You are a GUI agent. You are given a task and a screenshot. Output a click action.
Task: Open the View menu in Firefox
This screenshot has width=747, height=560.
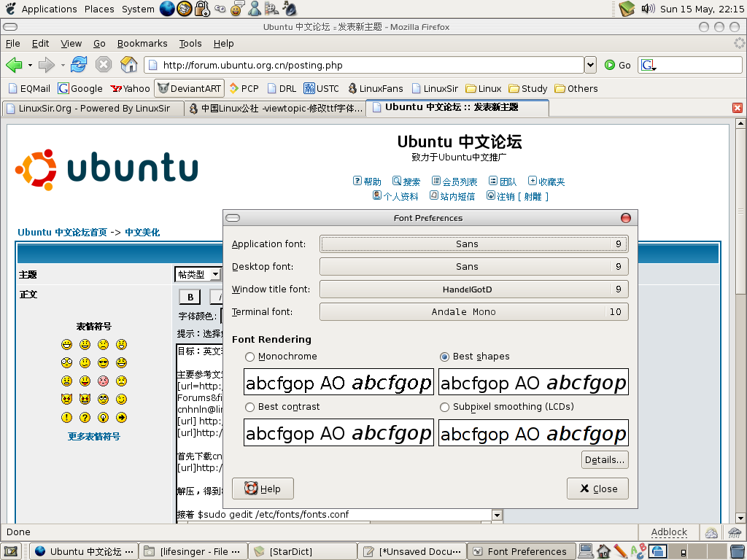[71, 43]
